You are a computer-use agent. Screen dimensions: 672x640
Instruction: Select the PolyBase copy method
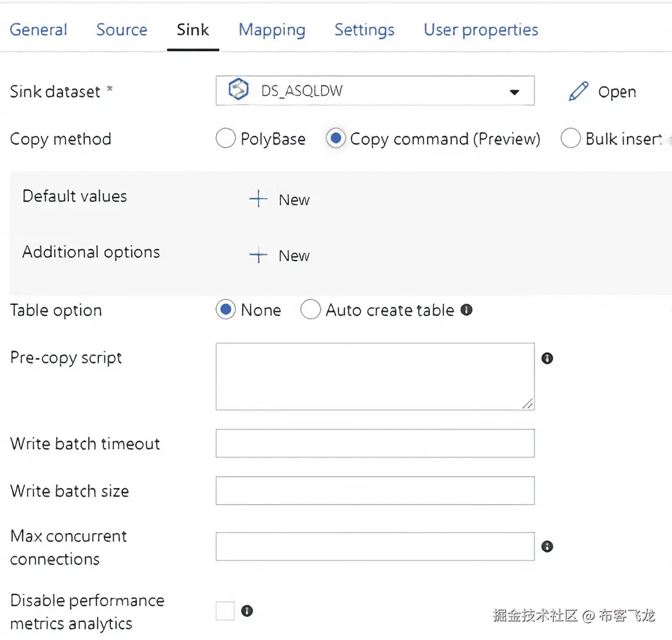point(226,138)
